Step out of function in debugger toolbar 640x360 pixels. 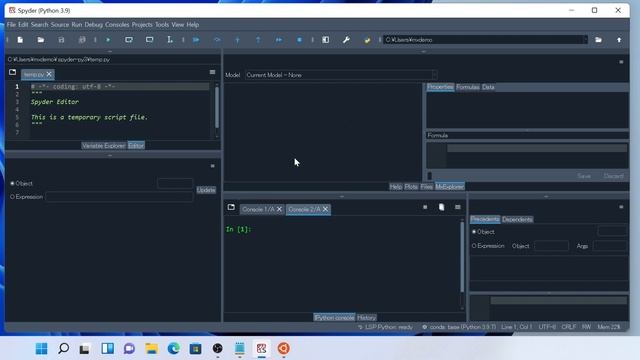[258, 40]
